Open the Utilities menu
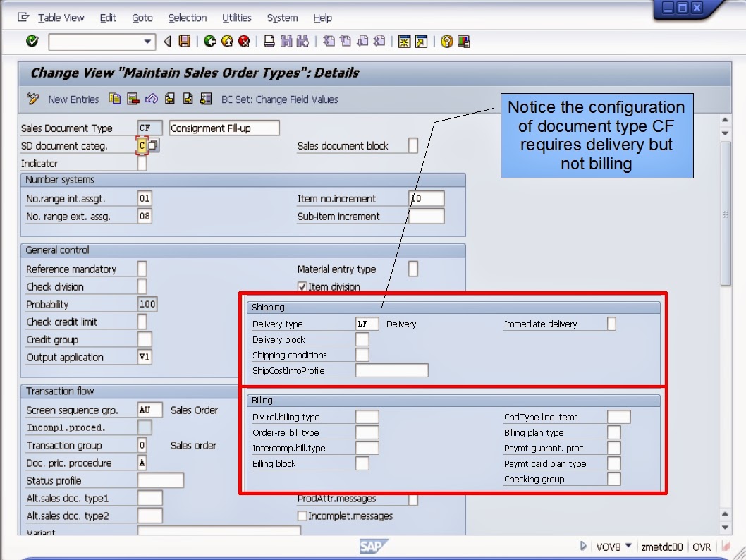 (x=237, y=18)
